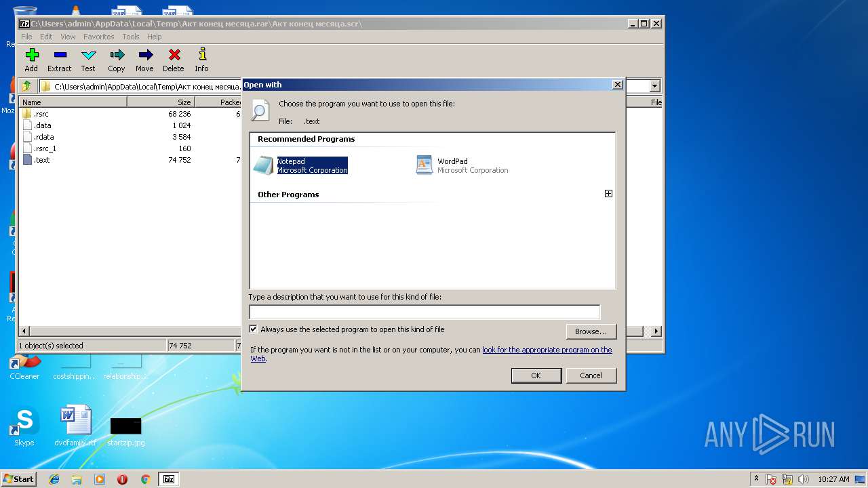Expand the Other Programs section
The width and height of the screenshot is (868, 488).
(608, 194)
